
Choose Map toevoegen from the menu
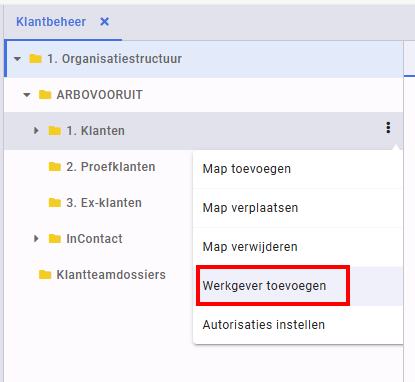click(x=298, y=169)
